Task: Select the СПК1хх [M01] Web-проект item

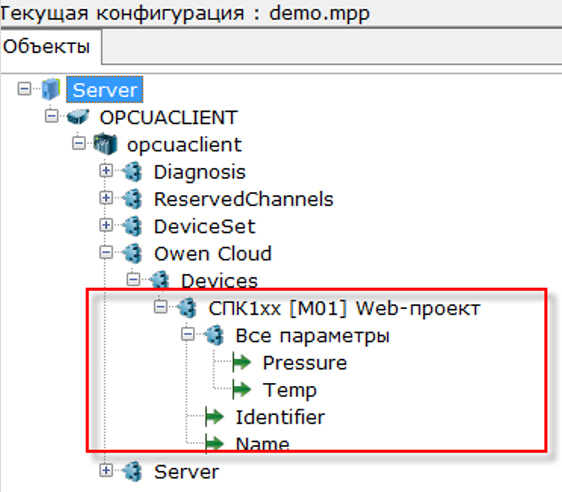Action: (344, 308)
